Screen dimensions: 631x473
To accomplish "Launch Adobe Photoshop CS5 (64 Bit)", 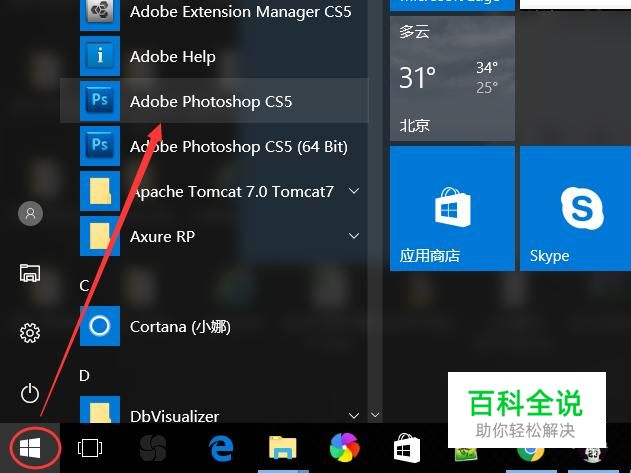I will point(214,146).
